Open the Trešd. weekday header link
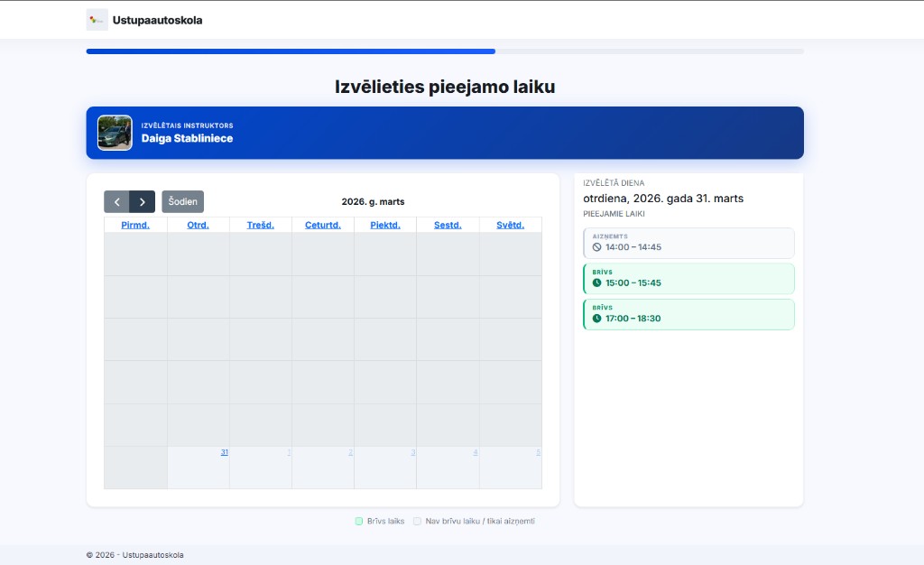The width and height of the screenshot is (924, 565). [261, 225]
